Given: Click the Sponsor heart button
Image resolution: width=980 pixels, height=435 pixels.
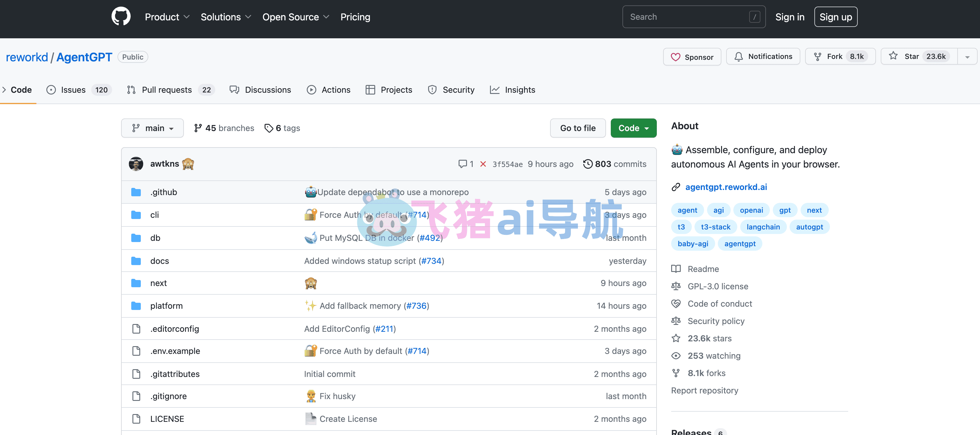Looking at the screenshot, I should tap(692, 57).
